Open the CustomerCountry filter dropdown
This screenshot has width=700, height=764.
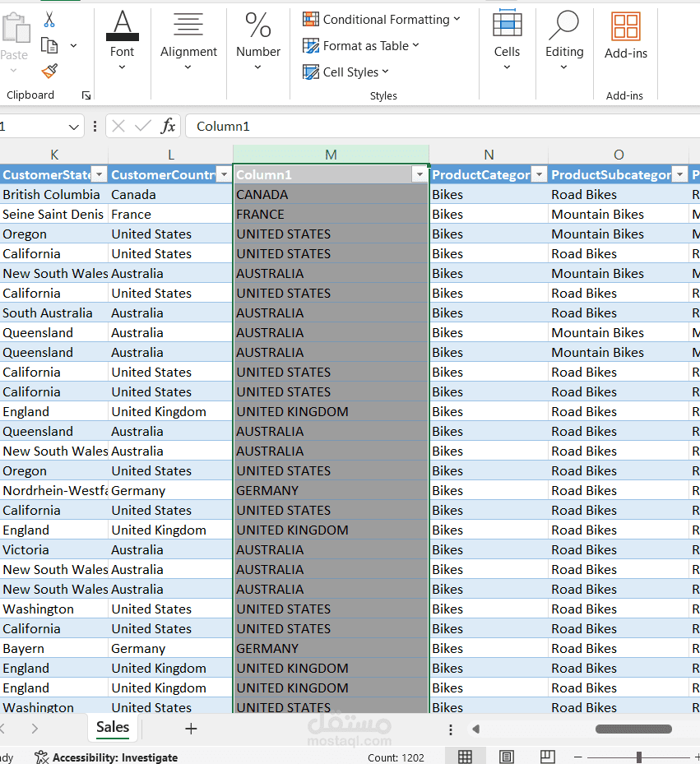click(x=223, y=174)
